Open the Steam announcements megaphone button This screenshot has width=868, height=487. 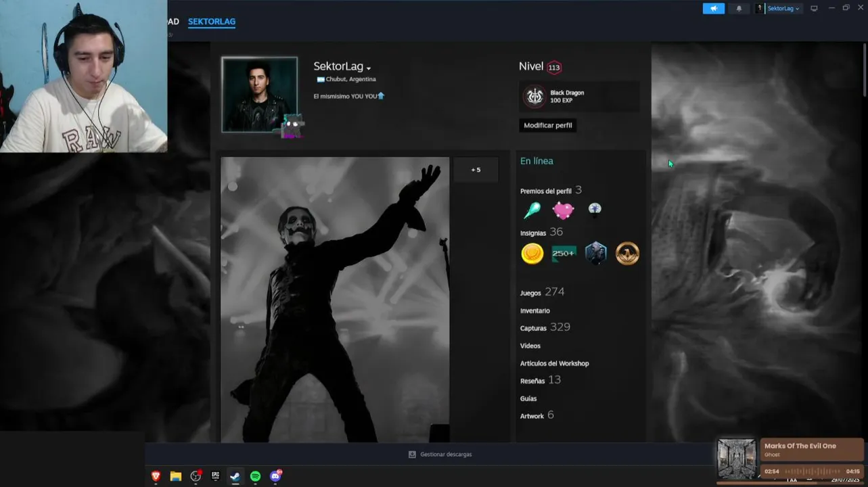pos(713,8)
